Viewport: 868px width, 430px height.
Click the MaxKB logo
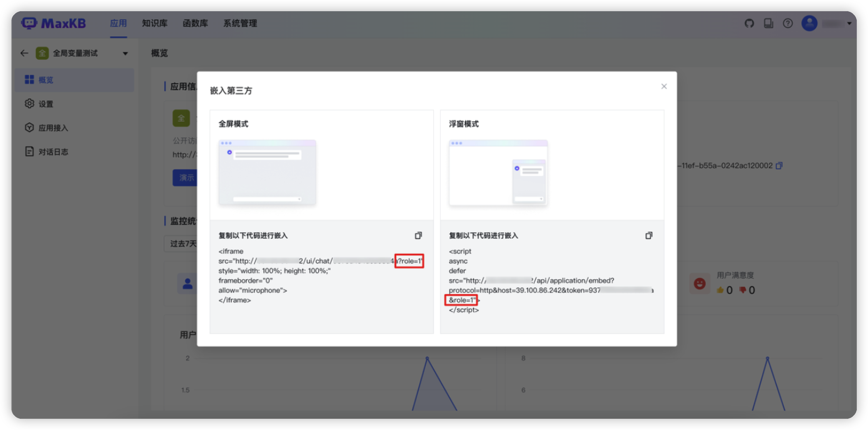(x=54, y=23)
